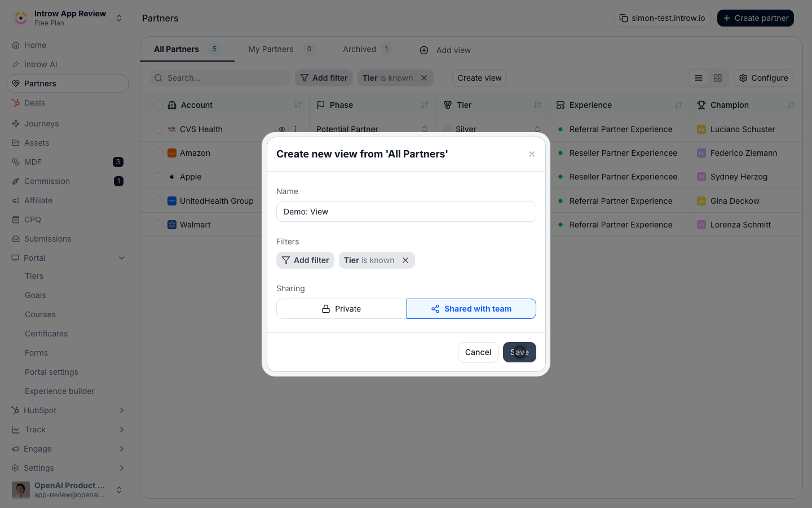812x508 pixels.
Task: Set sharing to Shared with team
Action: pos(471,309)
